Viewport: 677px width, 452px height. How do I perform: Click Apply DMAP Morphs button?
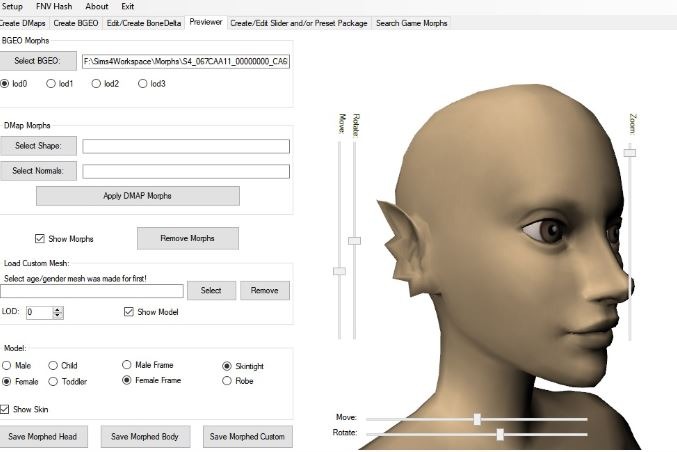pyautogui.click(x=138, y=196)
